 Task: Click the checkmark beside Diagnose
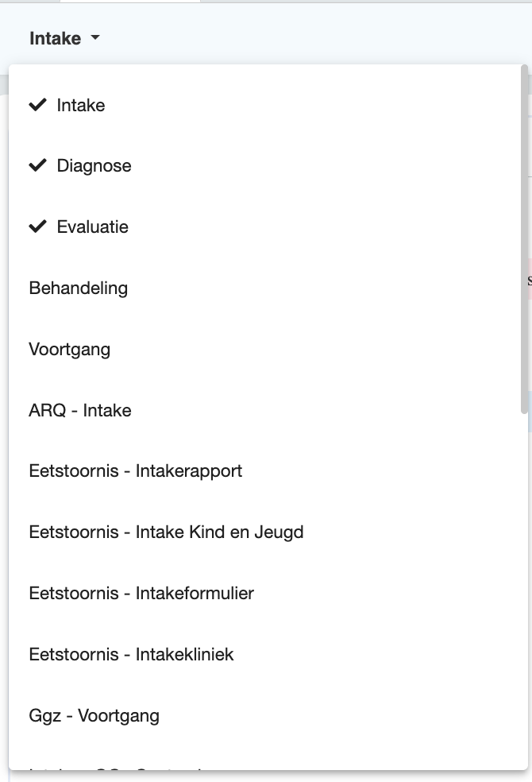37,165
